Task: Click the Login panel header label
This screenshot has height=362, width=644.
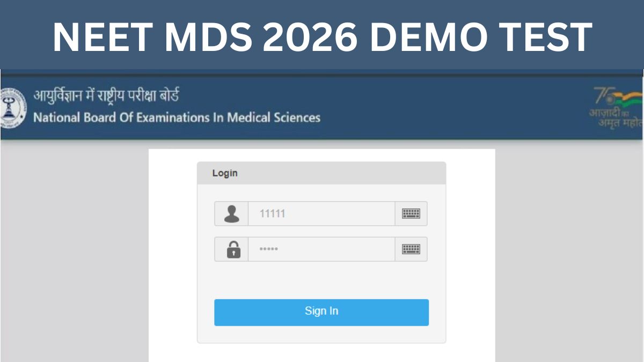Action: point(225,173)
